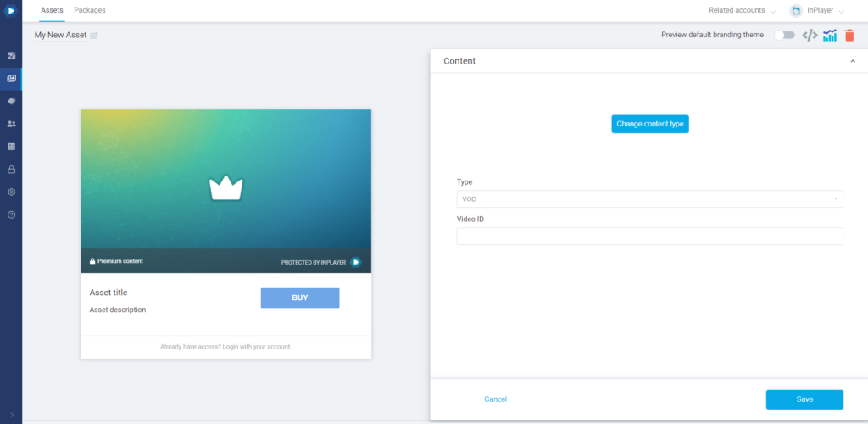Viewport: 868px width, 424px height.
Task: Click the Protected by InPlayer badge
Action: pos(321,262)
